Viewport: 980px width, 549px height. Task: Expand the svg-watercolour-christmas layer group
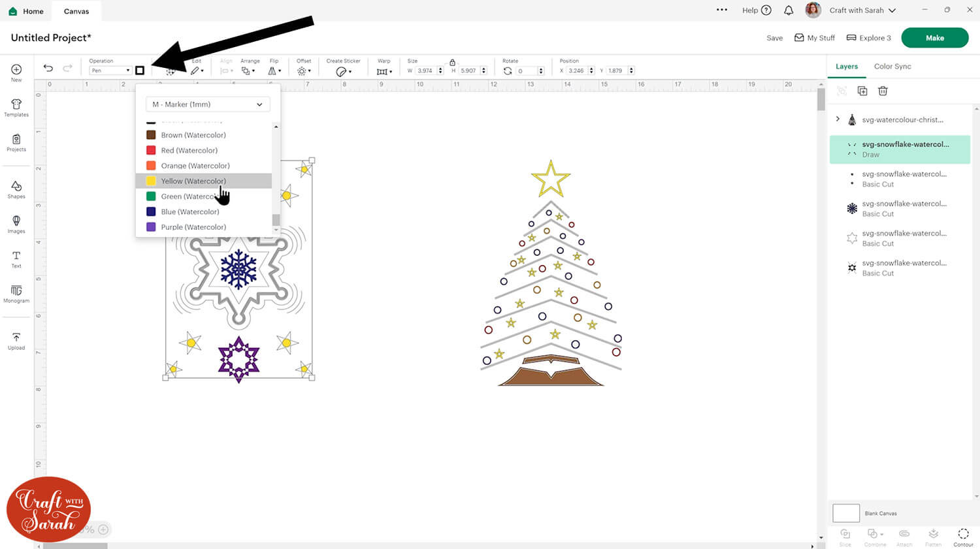pyautogui.click(x=838, y=119)
